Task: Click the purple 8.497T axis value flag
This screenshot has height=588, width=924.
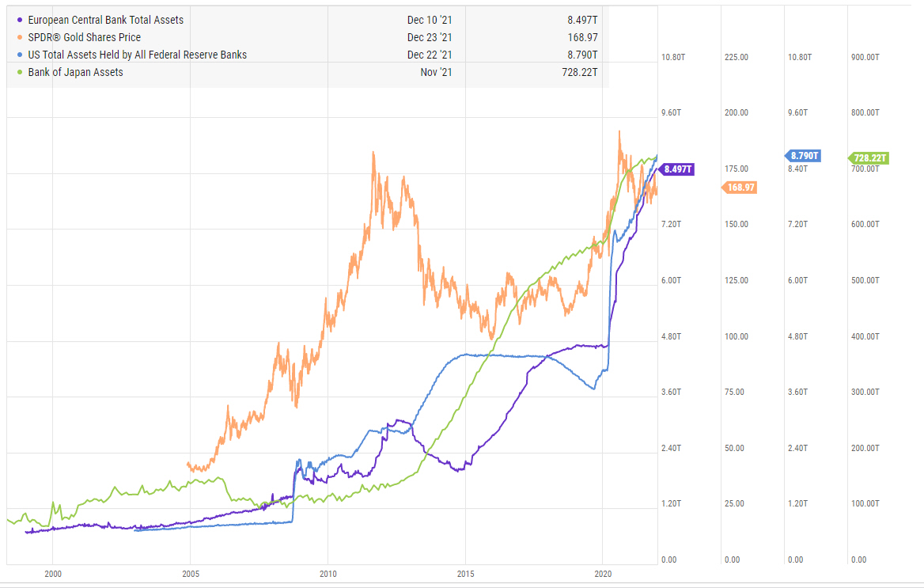Action: click(x=676, y=169)
